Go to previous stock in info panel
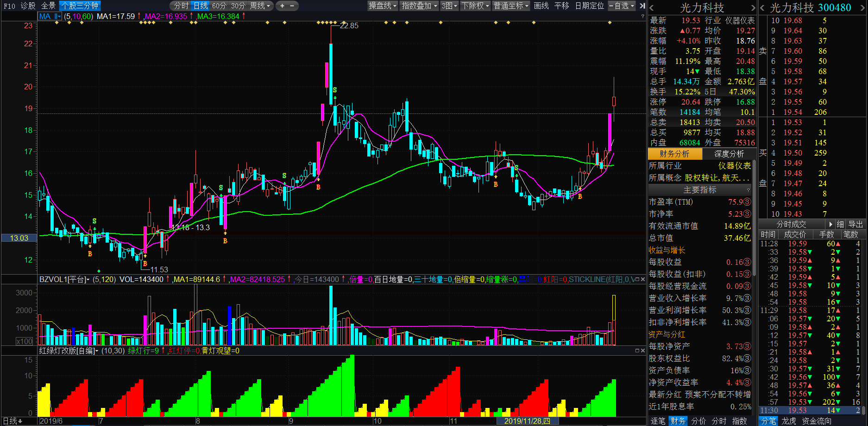 pos(652,8)
